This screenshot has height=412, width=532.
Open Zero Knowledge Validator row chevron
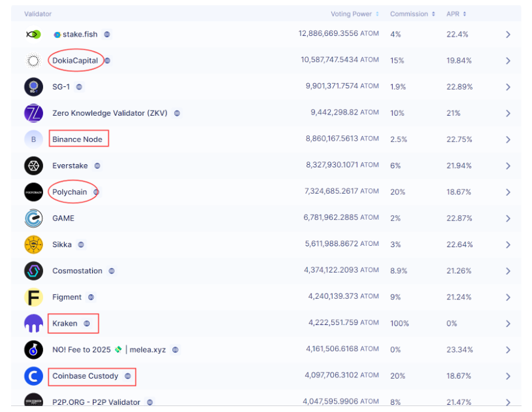[x=508, y=113]
